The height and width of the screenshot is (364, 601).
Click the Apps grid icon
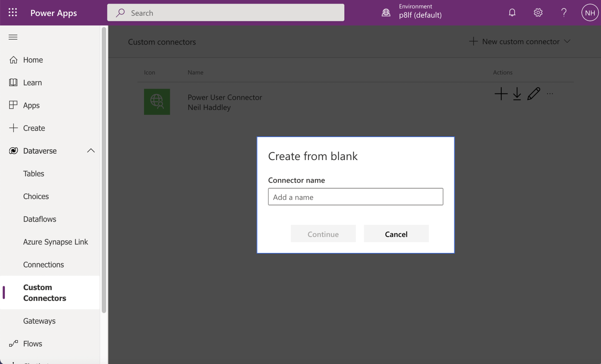pos(13,105)
